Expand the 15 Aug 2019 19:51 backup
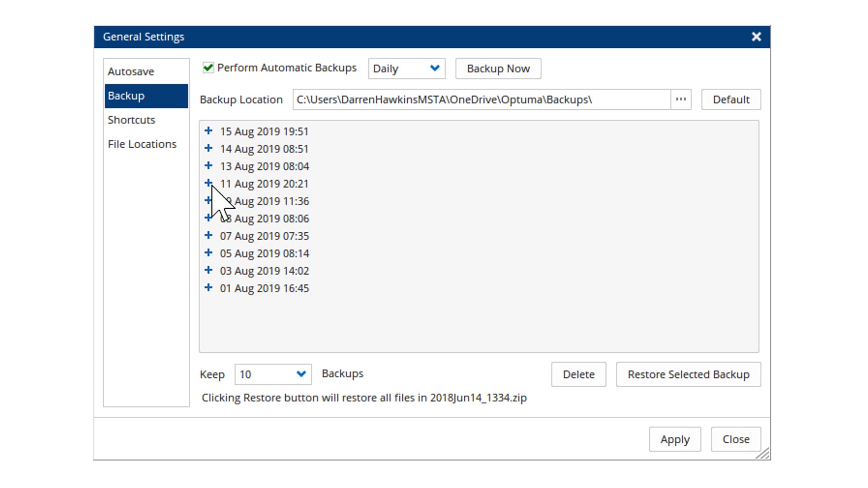 (208, 131)
